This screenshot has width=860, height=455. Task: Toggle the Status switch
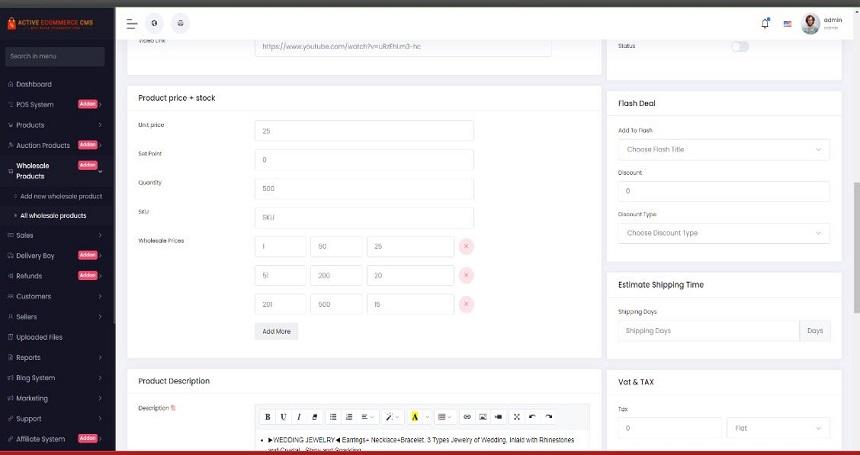(x=740, y=47)
